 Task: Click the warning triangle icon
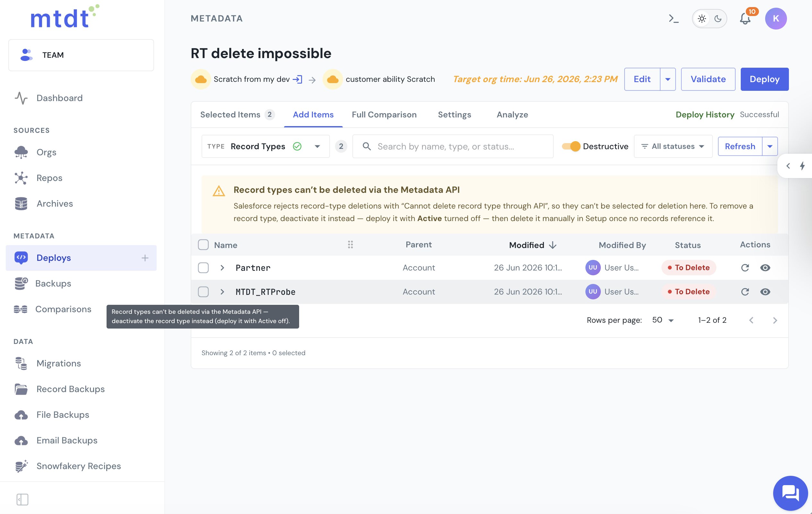pyautogui.click(x=219, y=191)
